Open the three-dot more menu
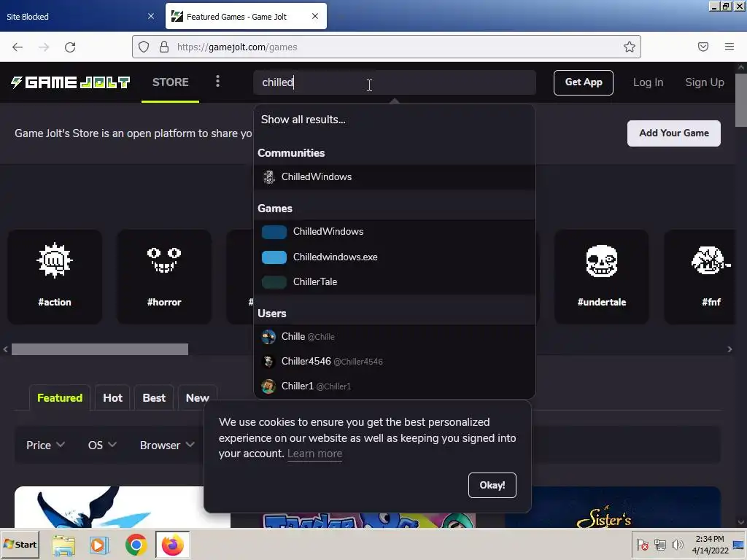 coord(217,82)
